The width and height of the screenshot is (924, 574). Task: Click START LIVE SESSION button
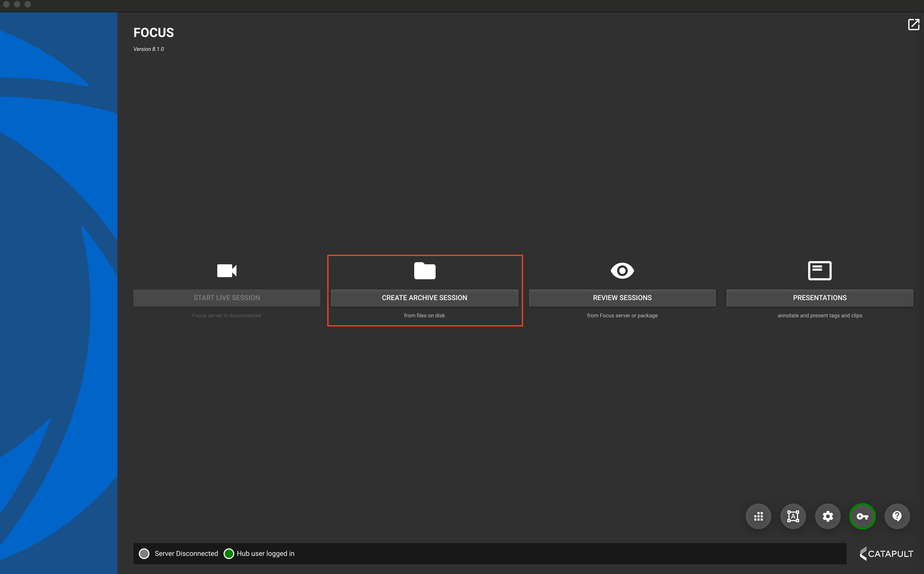point(227,298)
